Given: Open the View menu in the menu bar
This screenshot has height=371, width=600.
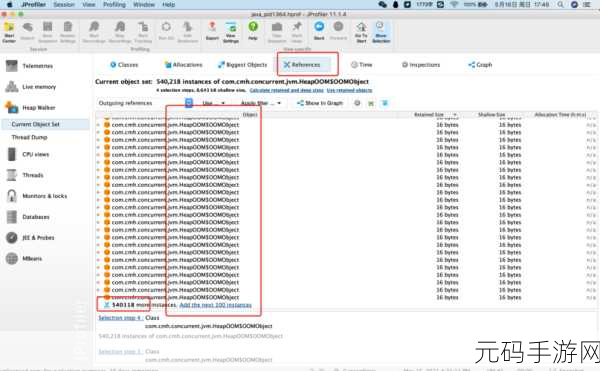Looking at the screenshot, I should pyautogui.click(x=88, y=5).
